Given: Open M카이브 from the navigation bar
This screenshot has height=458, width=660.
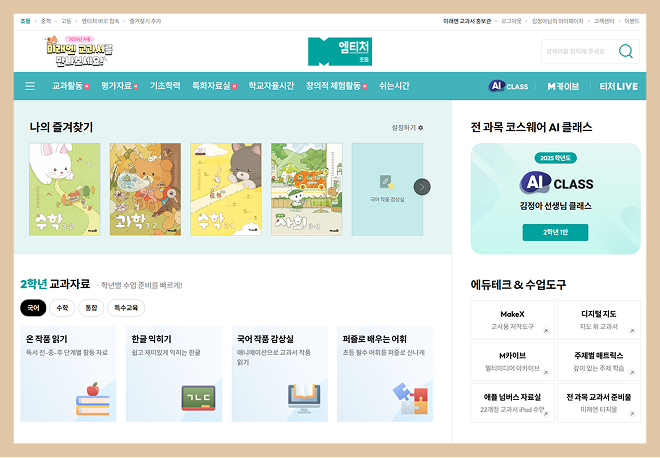Looking at the screenshot, I should (x=563, y=86).
